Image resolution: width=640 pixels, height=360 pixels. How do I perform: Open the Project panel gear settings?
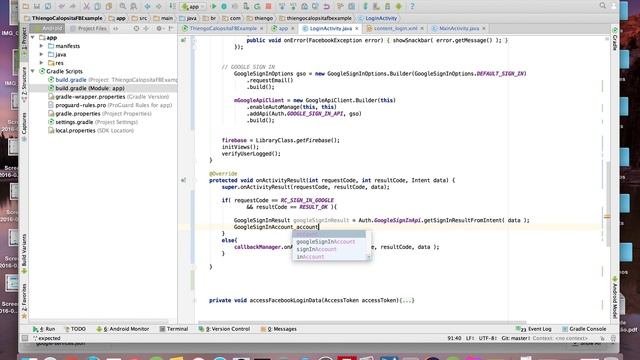159,28
